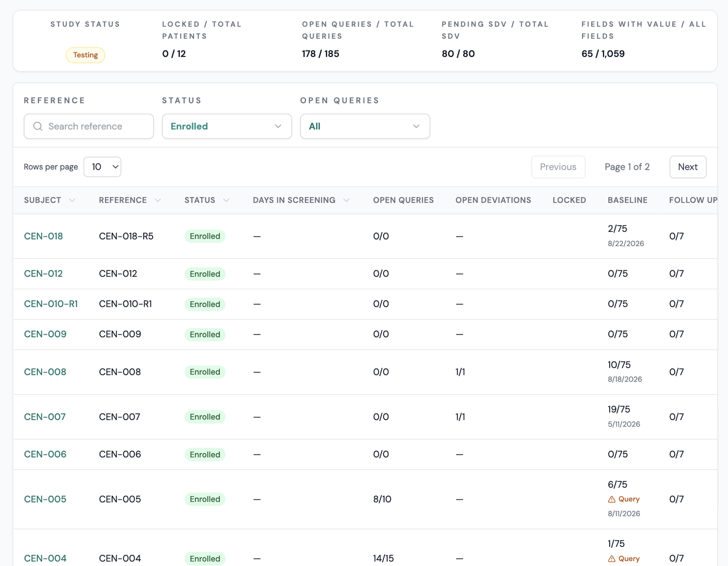Screen dimensions: 728x566
Task: Click the Query warning icon for CEN-004
Action: [x=612, y=559]
